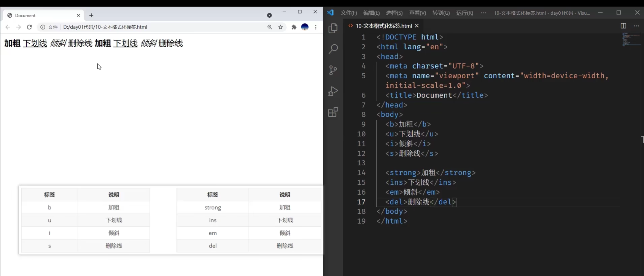Close the Document browser tab
The height and width of the screenshot is (276, 644).
78,15
